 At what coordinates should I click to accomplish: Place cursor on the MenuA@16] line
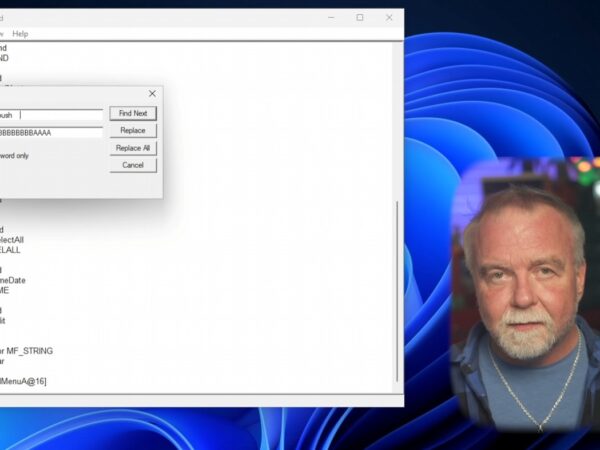(x=23, y=381)
